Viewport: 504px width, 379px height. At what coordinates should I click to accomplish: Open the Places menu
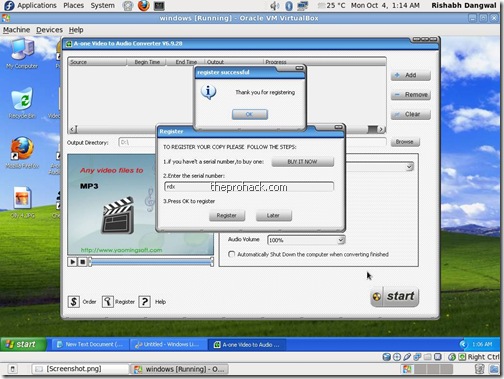click(x=74, y=5)
